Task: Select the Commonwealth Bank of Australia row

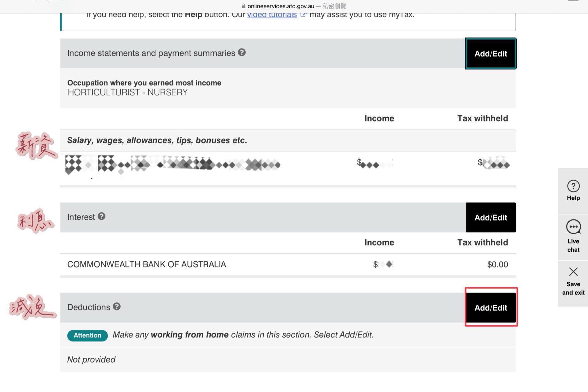Action: coord(147,264)
